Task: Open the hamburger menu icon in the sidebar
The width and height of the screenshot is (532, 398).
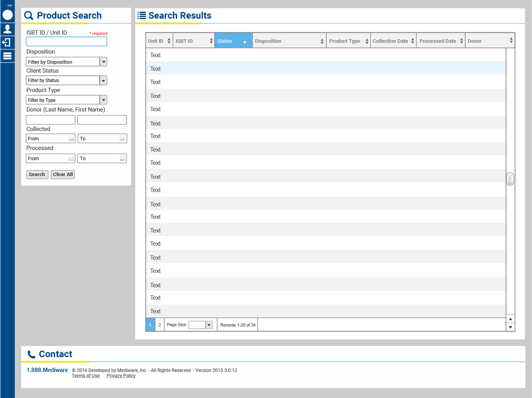Action: 7,56
